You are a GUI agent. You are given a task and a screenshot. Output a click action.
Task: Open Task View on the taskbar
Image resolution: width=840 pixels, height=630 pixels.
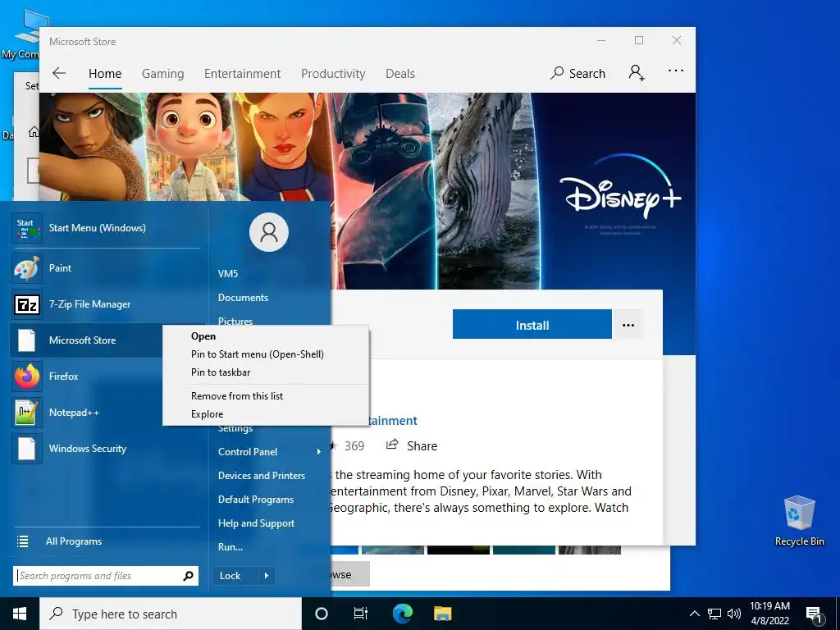(x=361, y=614)
